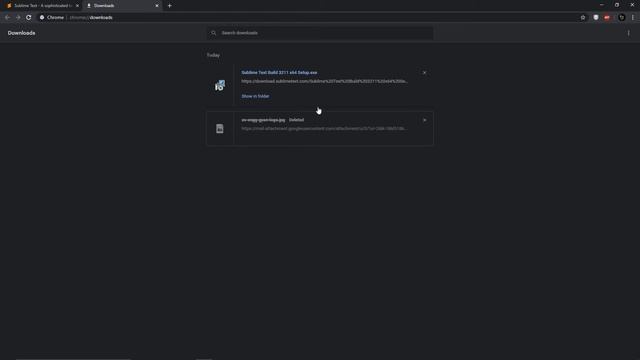Click the Downloads page title

(21, 33)
